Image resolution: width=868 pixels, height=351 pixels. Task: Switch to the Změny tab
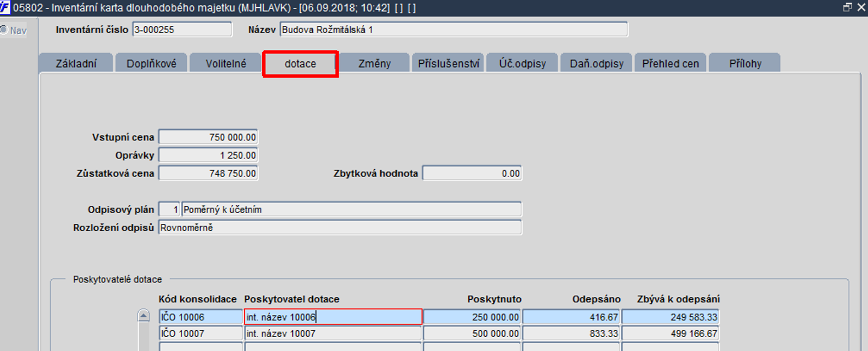[374, 63]
